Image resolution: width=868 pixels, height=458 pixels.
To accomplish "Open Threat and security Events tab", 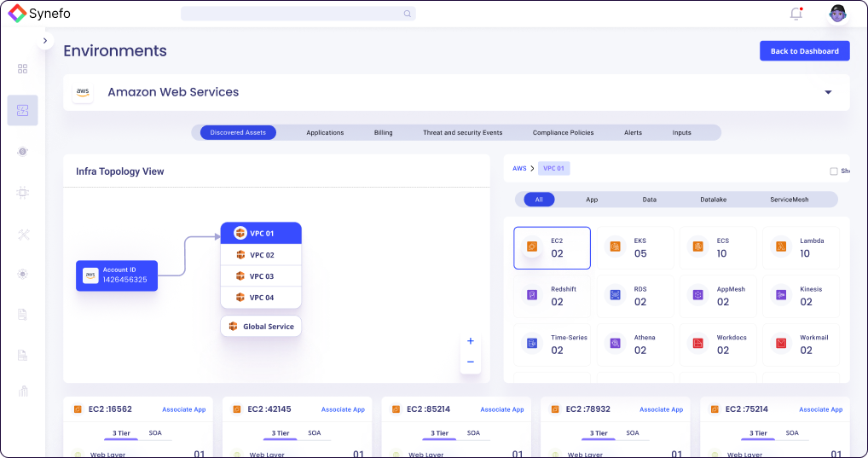I will point(463,132).
